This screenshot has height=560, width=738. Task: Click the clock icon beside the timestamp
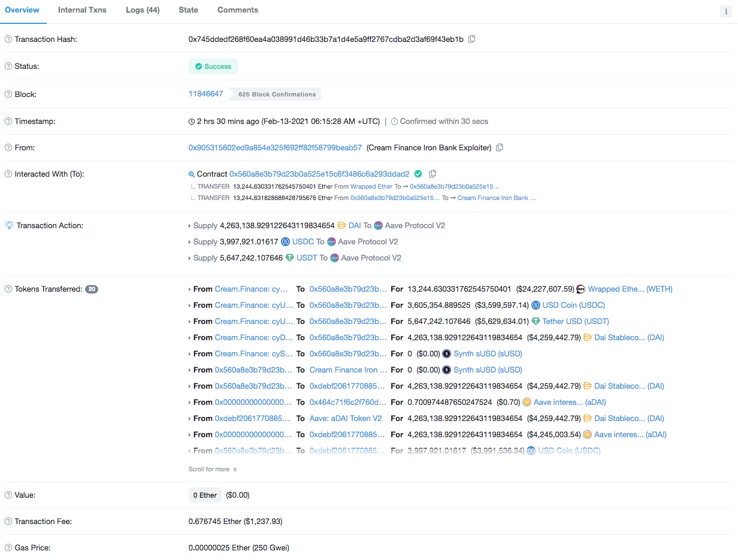(192, 122)
